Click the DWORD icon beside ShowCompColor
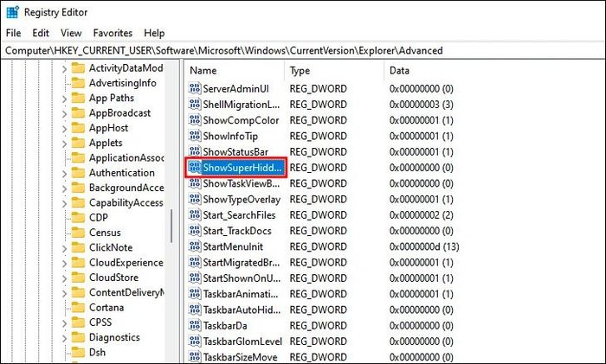This screenshot has width=606, height=364. pyautogui.click(x=195, y=120)
